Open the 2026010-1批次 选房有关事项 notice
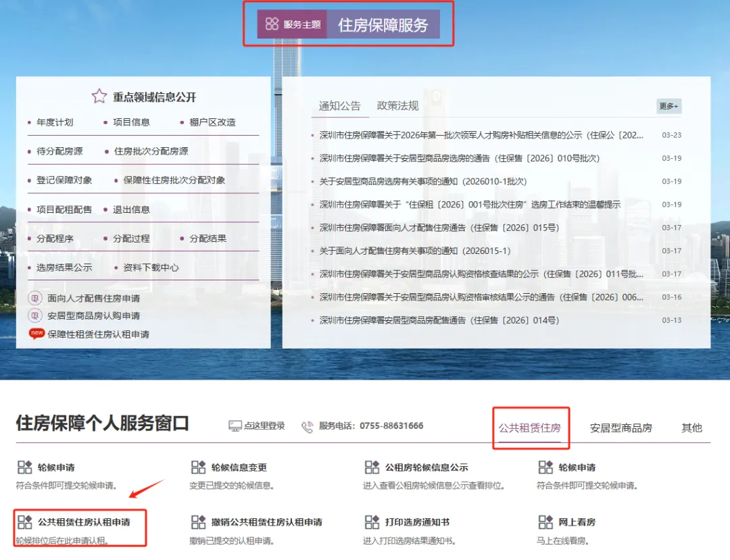 point(422,182)
